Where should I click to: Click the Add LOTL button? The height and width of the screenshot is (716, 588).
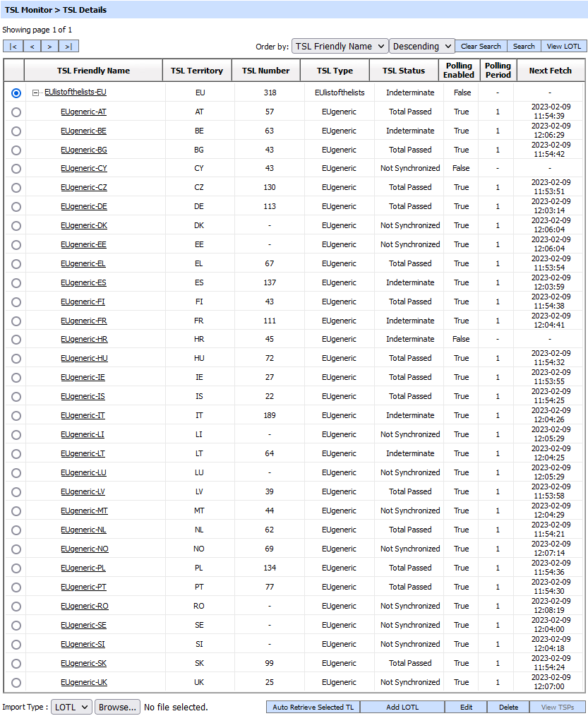(x=402, y=707)
